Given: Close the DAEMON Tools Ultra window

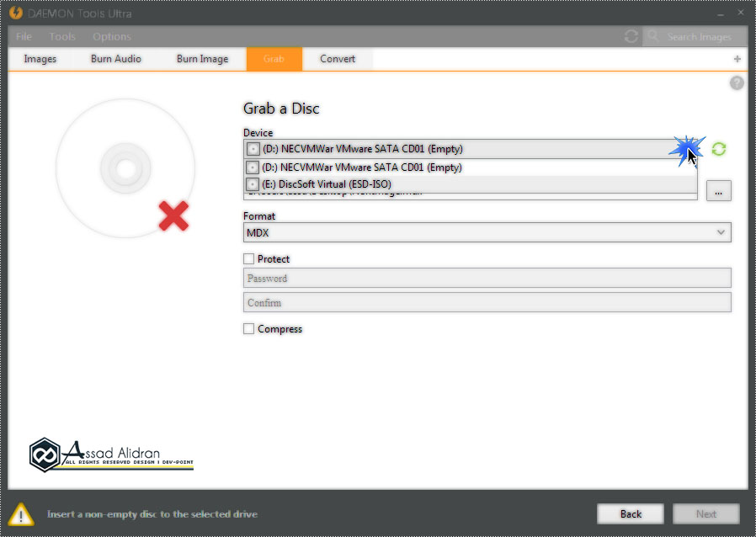Looking at the screenshot, I should click(741, 13).
